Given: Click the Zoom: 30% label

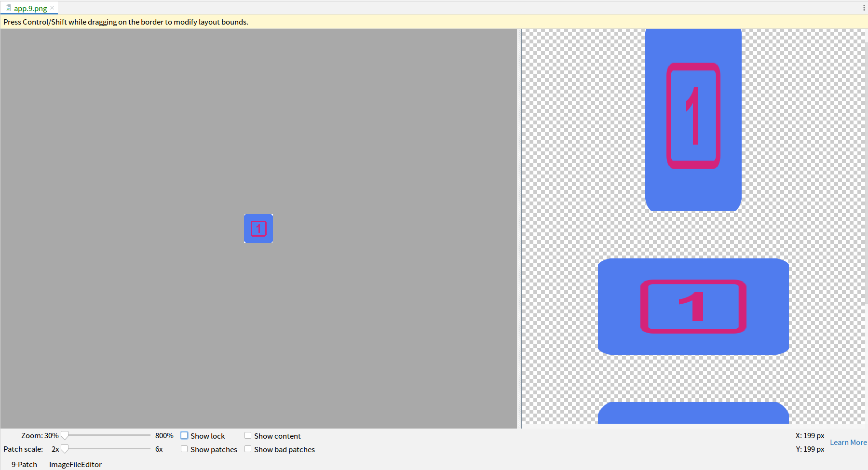Looking at the screenshot, I should 40,435.
